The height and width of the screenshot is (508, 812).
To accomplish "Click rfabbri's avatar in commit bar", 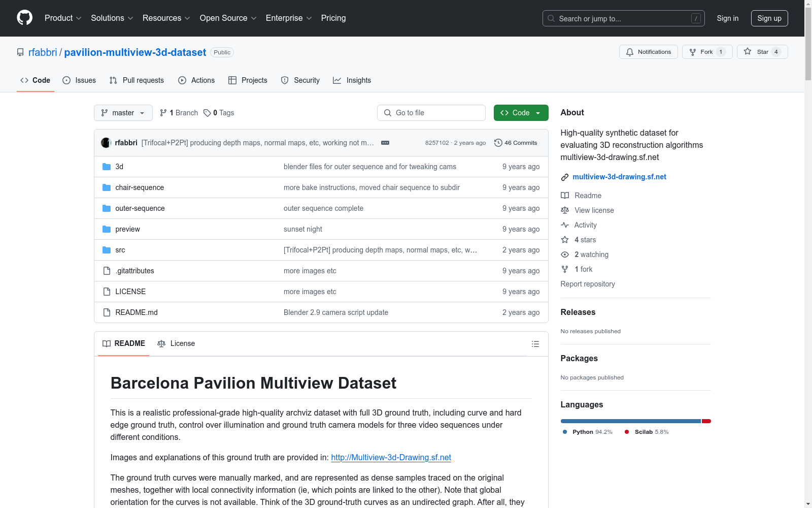I will tap(106, 143).
